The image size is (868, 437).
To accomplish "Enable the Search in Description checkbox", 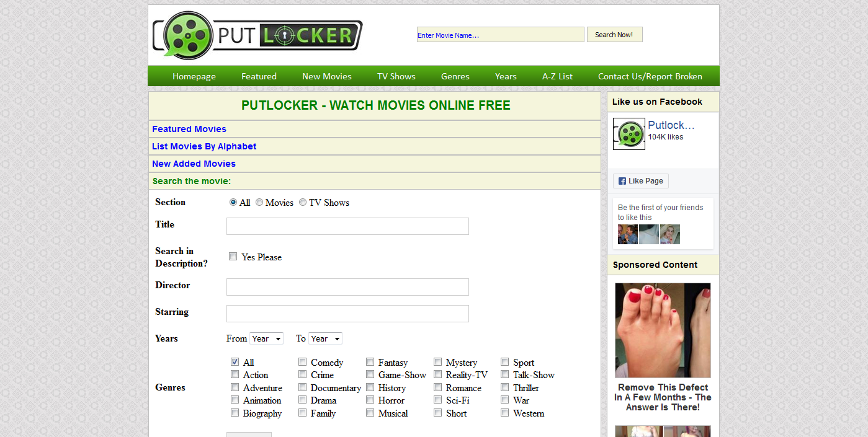I will click(x=233, y=257).
